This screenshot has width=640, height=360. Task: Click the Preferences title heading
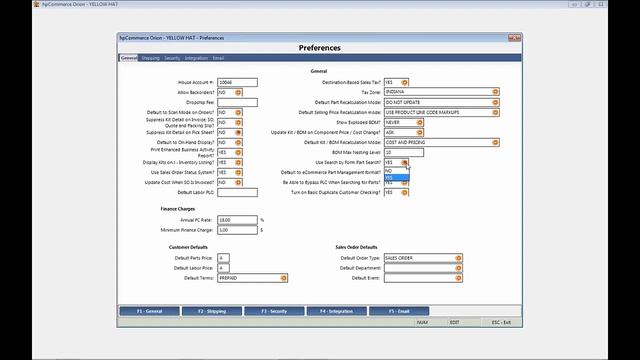(x=320, y=48)
